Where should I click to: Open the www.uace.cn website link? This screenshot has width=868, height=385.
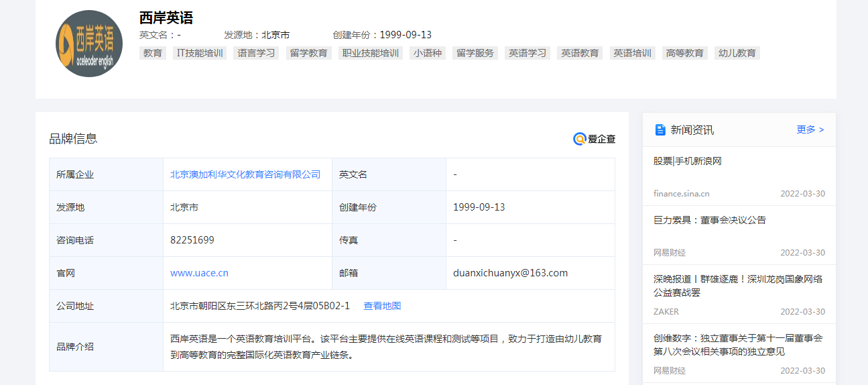pos(199,273)
